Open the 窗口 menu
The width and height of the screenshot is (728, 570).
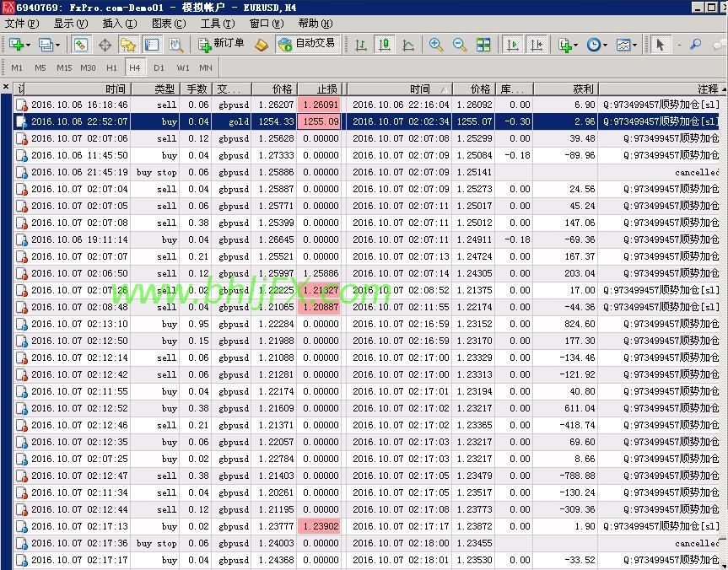tap(267, 24)
